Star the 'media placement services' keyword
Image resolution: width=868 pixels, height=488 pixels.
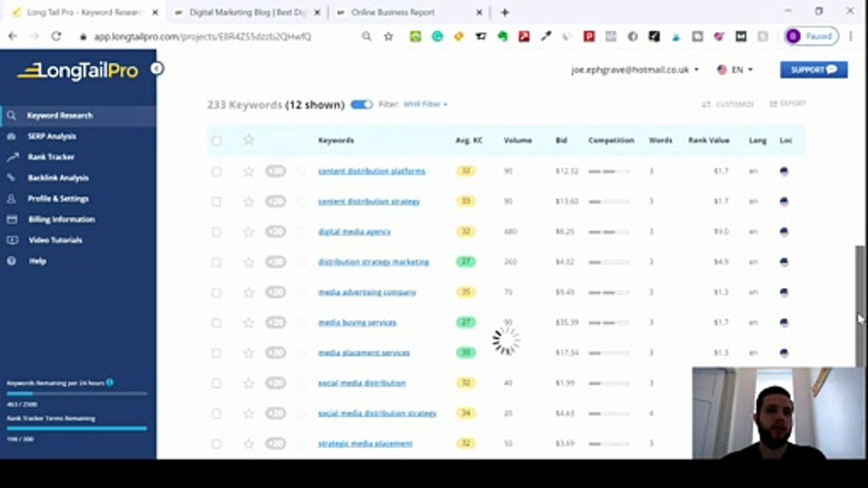[249, 353]
